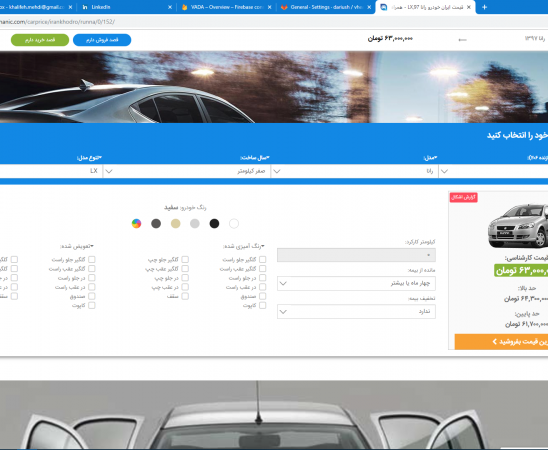Open a new browser tab with plus icon

pyautogui.click(x=484, y=7)
